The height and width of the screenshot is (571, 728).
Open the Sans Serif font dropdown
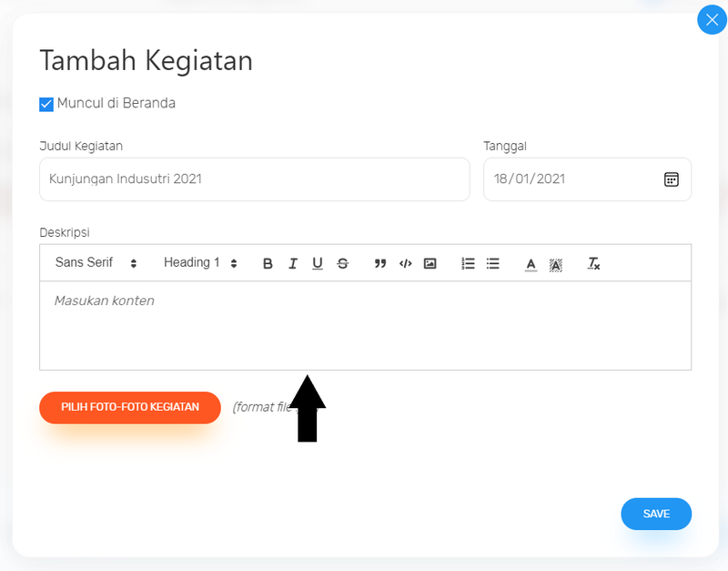point(96,262)
